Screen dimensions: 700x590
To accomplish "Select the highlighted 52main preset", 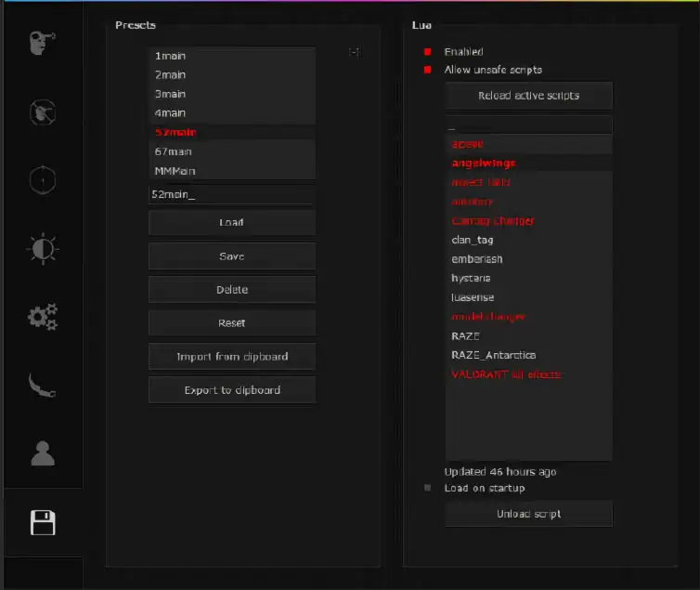I will point(232,133).
